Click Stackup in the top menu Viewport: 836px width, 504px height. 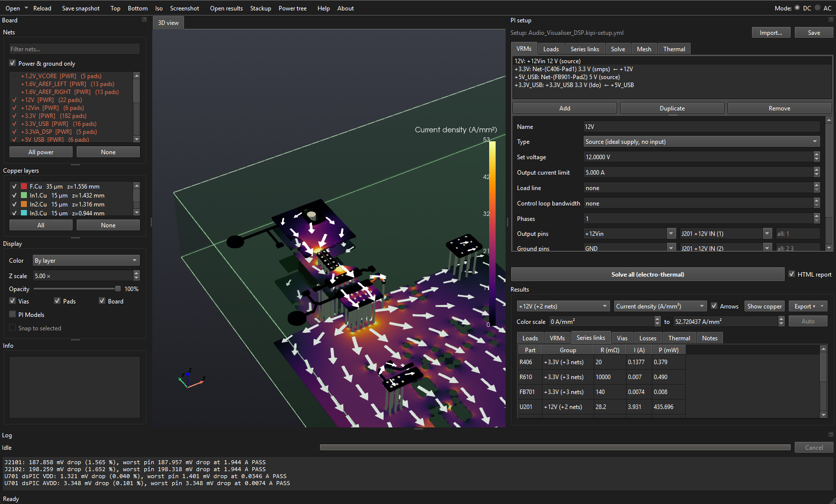[x=260, y=8]
